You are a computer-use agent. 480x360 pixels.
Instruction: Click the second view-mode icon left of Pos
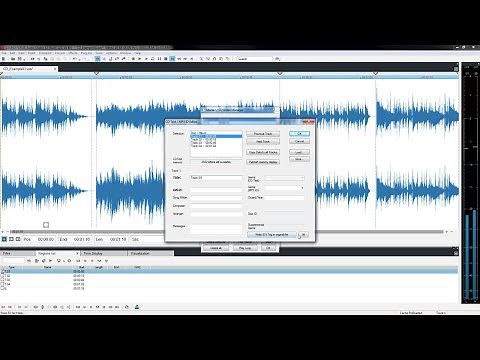pos(11,239)
